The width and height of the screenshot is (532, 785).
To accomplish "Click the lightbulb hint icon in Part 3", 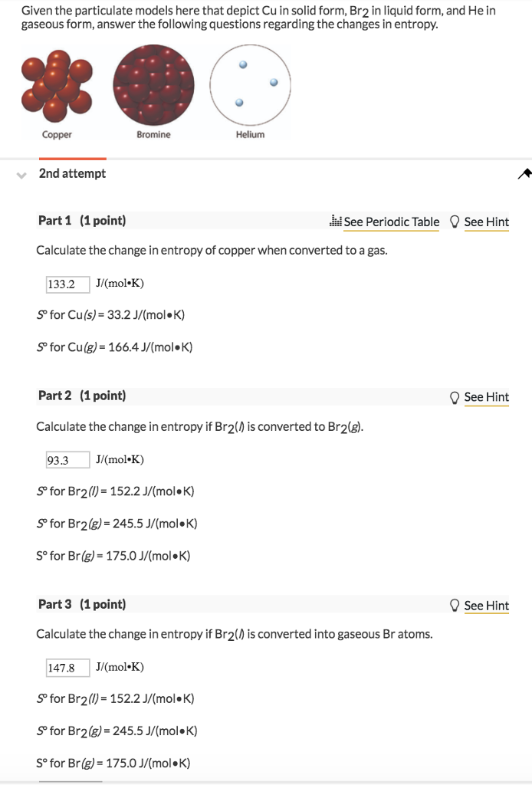I will (455, 606).
